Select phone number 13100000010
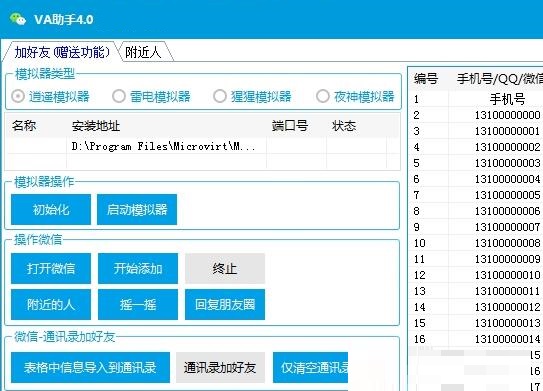 coord(507,275)
